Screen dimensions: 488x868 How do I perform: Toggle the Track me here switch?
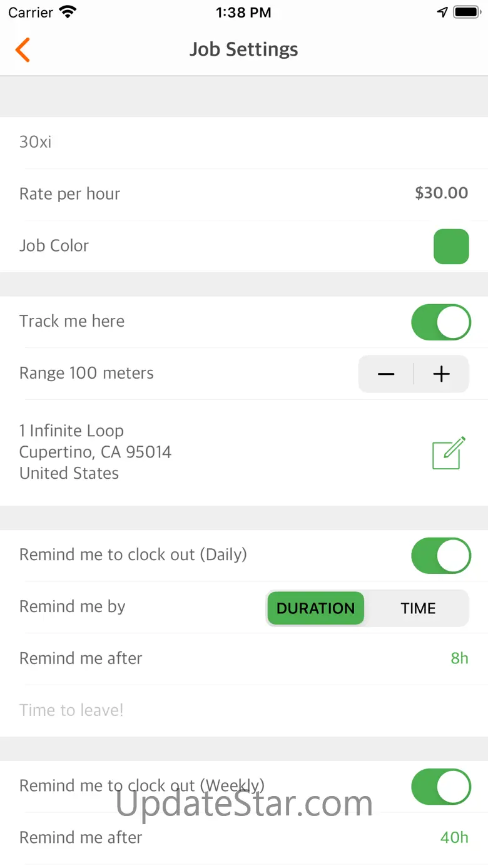tap(440, 322)
